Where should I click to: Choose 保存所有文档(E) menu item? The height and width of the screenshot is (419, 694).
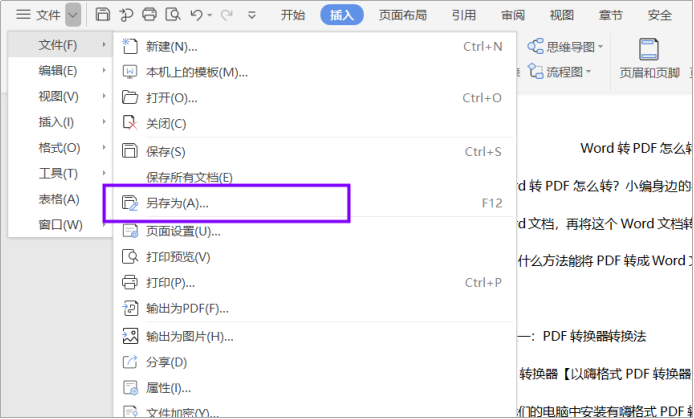point(314,177)
